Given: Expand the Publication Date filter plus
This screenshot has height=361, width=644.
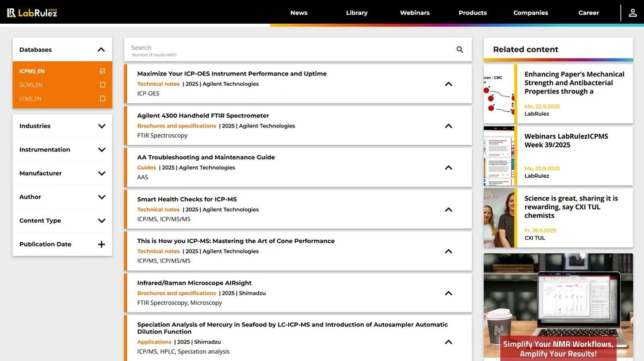Looking at the screenshot, I should click(102, 245).
